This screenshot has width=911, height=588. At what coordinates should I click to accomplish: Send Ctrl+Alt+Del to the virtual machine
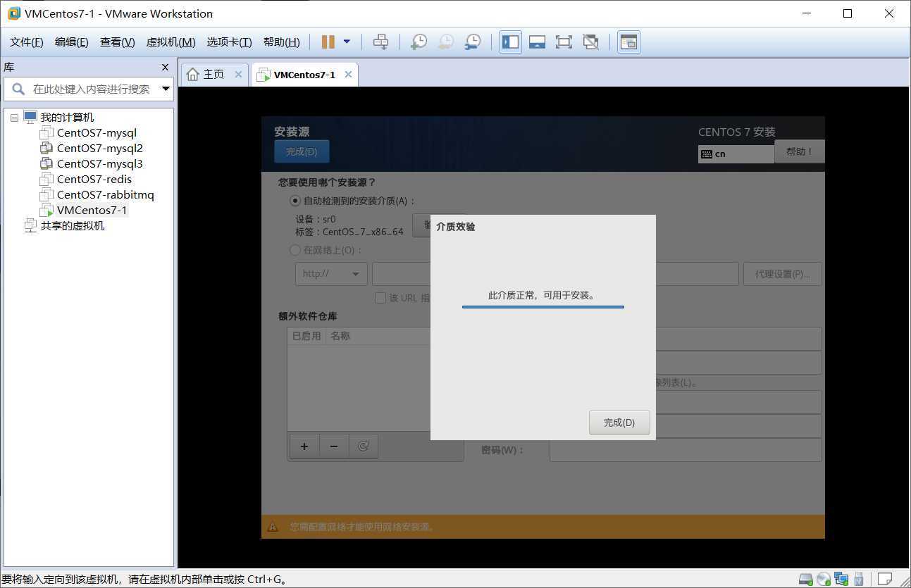(380, 42)
